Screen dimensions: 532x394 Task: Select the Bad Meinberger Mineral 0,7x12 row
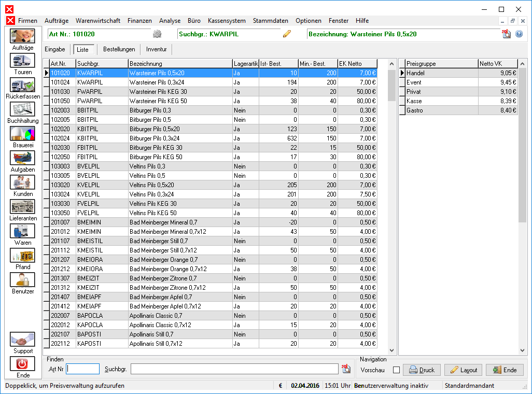point(211,231)
